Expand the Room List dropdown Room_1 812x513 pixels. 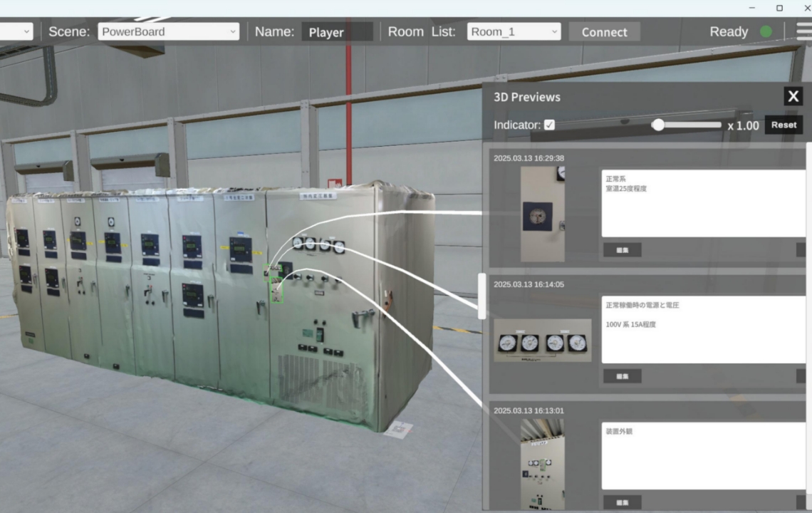pyautogui.click(x=514, y=32)
